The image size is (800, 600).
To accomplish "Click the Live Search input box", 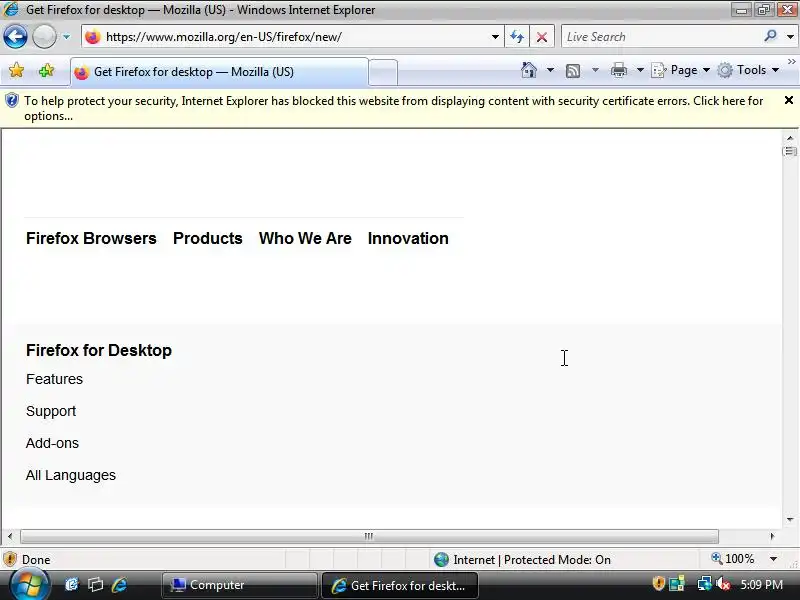I will click(x=661, y=37).
